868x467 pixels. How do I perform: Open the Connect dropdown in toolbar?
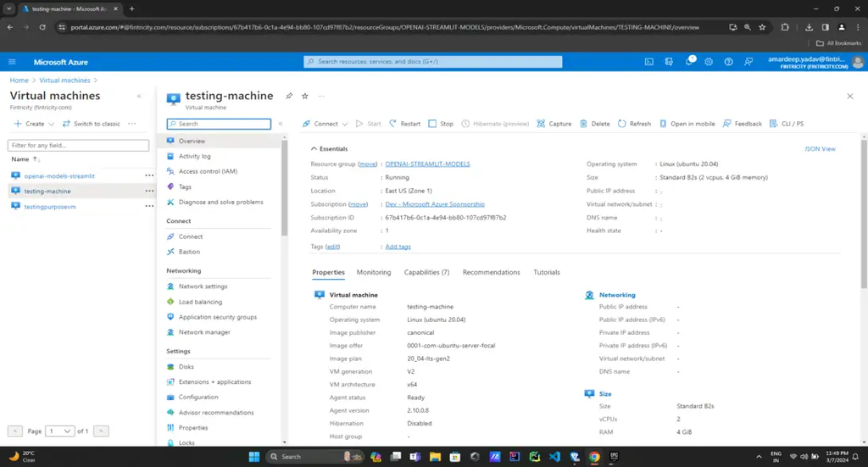tap(325, 124)
